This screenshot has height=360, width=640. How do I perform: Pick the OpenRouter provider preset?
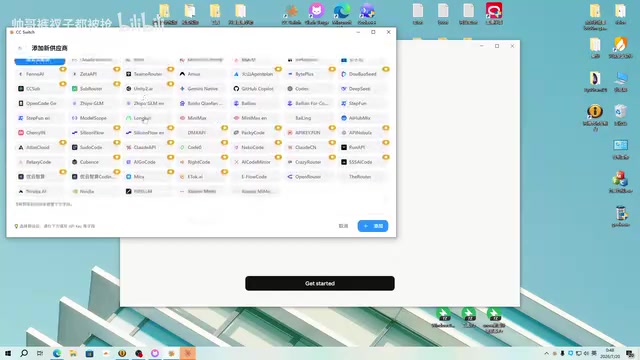point(309,177)
